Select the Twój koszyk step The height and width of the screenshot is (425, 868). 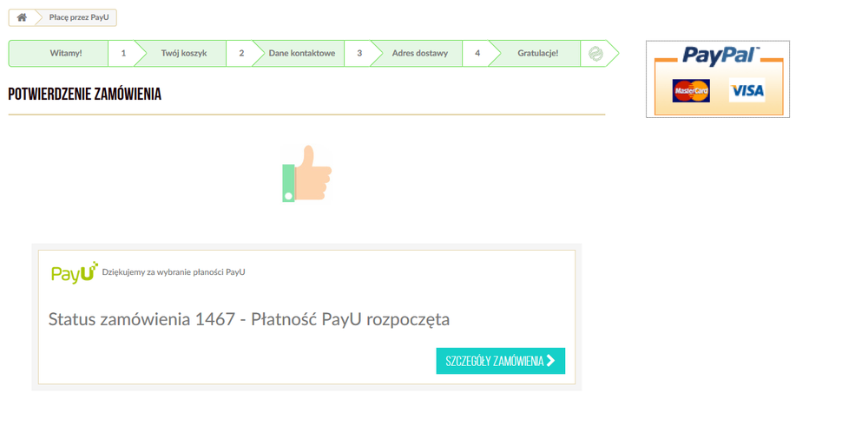pos(183,54)
